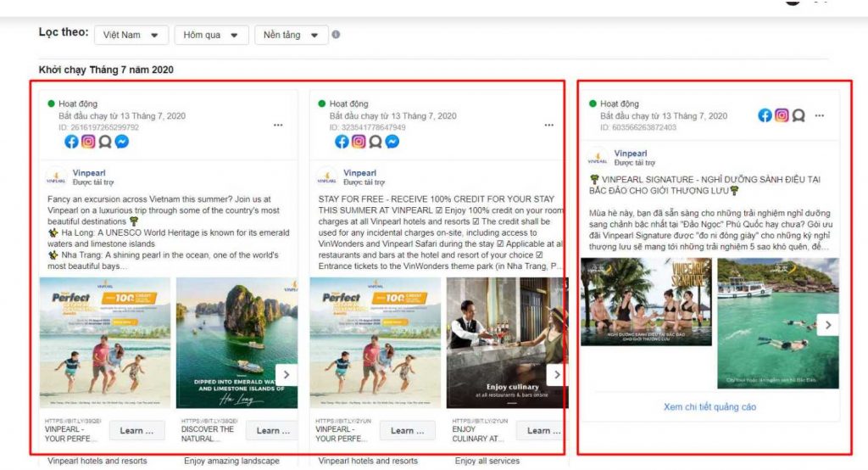Screen dimensions: 868x470
Task: Click ID: 323541778647949 text
Action: (x=368, y=127)
